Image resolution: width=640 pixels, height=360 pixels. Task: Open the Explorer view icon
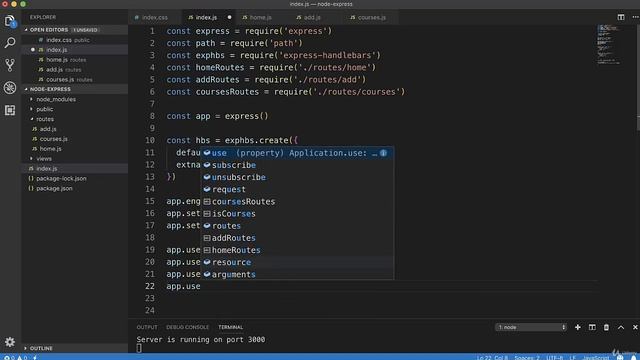tap(10, 21)
